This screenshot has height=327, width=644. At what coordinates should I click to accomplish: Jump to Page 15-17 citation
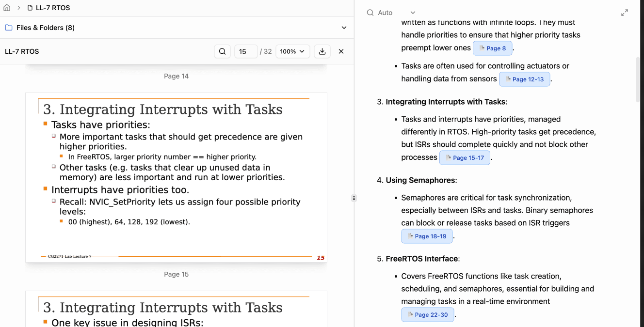pyautogui.click(x=465, y=157)
